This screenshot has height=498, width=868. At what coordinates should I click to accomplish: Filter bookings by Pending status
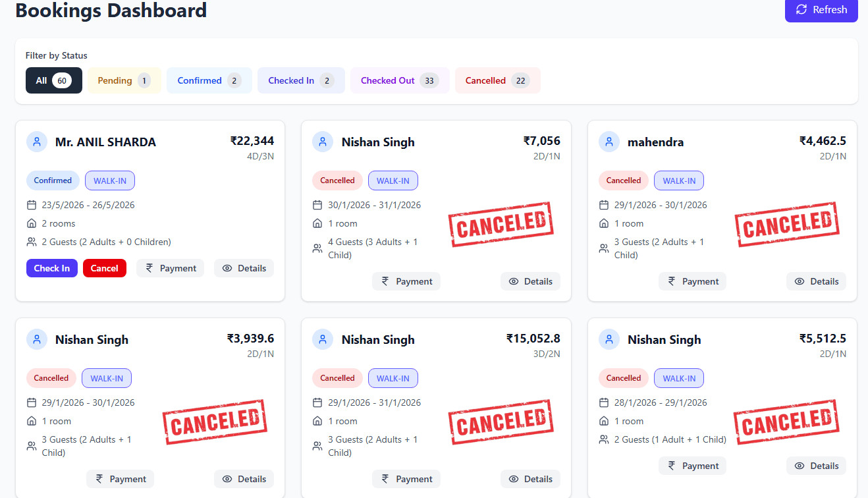point(124,80)
